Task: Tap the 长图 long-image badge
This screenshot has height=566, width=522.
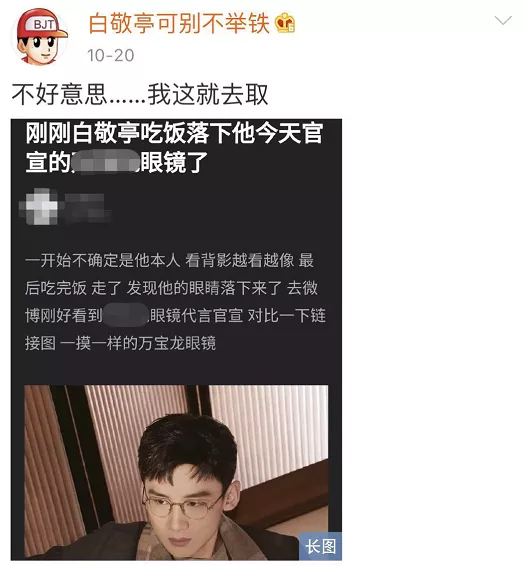Action: [320, 546]
